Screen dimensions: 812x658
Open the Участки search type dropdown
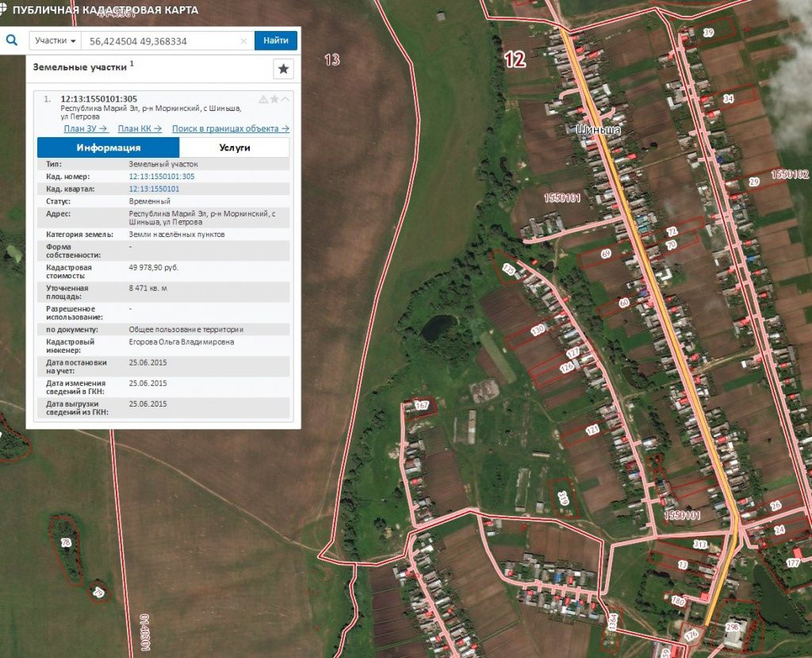[x=56, y=40]
